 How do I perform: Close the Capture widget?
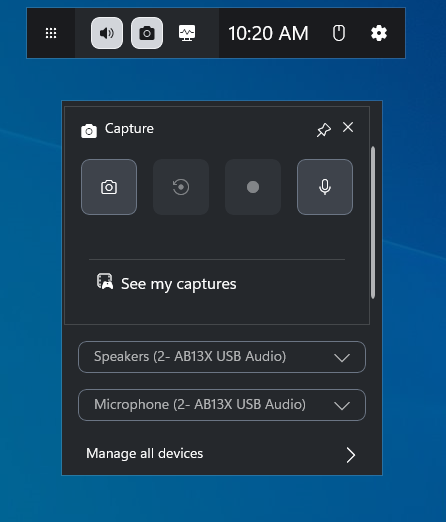point(348,127)
